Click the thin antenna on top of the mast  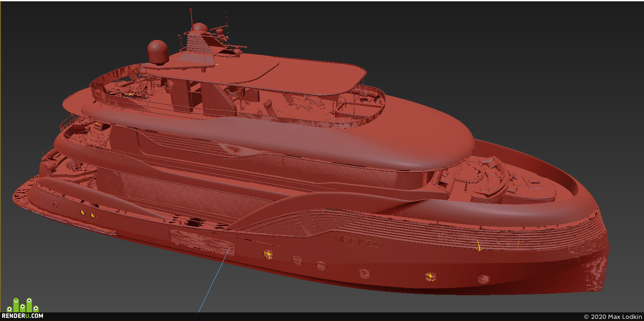pos(191,16)
